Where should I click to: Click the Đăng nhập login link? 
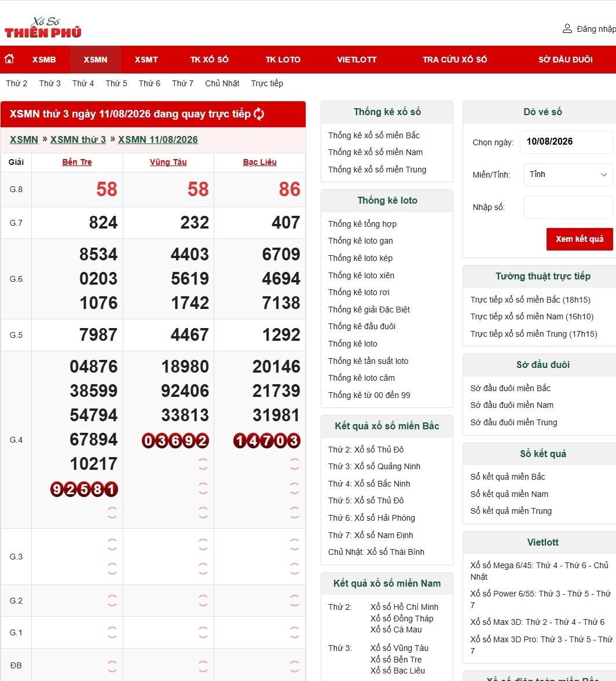(596, 29)
